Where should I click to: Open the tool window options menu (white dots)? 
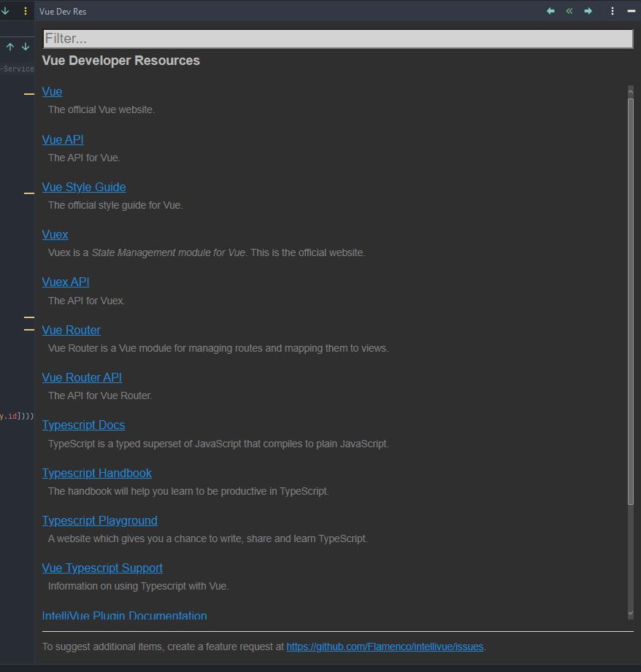click(x=613, y=11)
